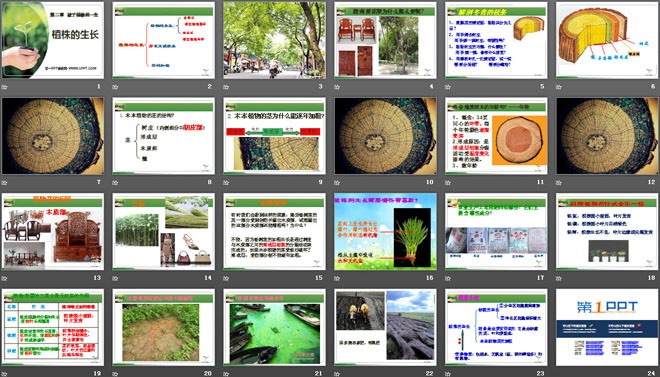Select slide 10 stem cross-section micrograph
This screenshot has height=377, width=660.
[x=385, y=136]
